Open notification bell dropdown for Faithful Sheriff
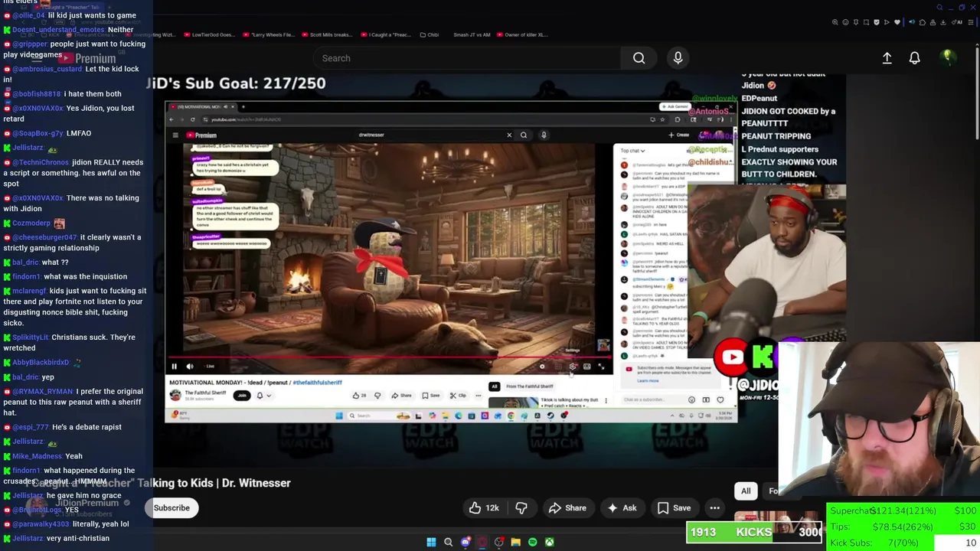 point(263,396)
